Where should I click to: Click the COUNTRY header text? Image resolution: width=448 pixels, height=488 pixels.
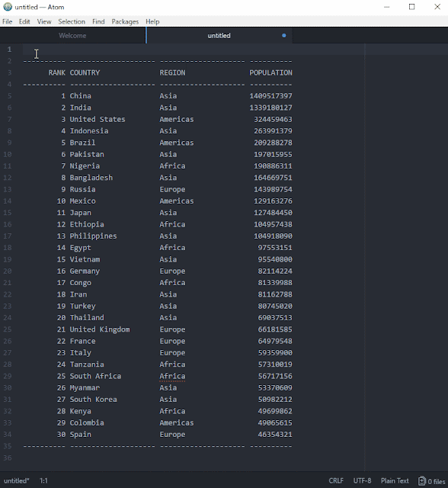(85, 72)
